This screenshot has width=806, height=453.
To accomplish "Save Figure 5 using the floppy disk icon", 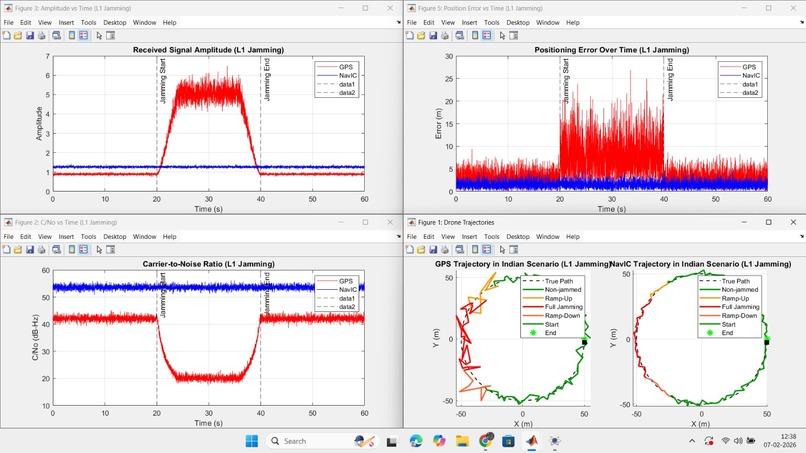I will tap(433, 35).
